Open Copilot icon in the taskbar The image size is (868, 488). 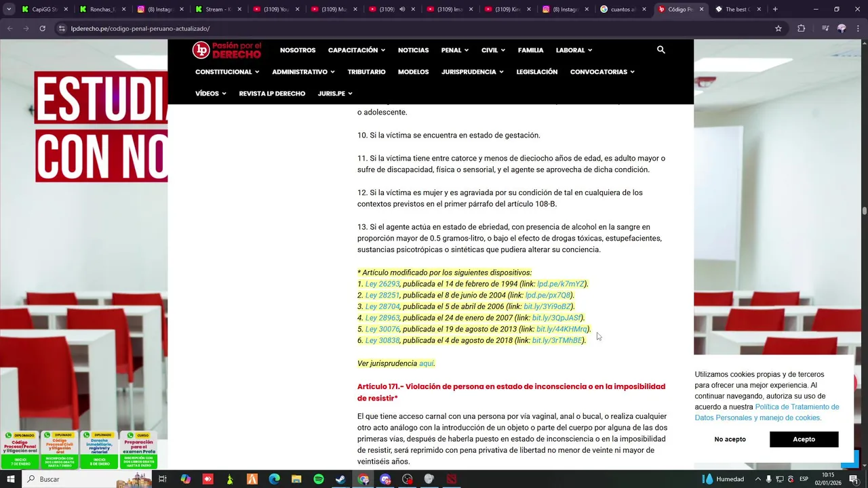click(185, 479)
